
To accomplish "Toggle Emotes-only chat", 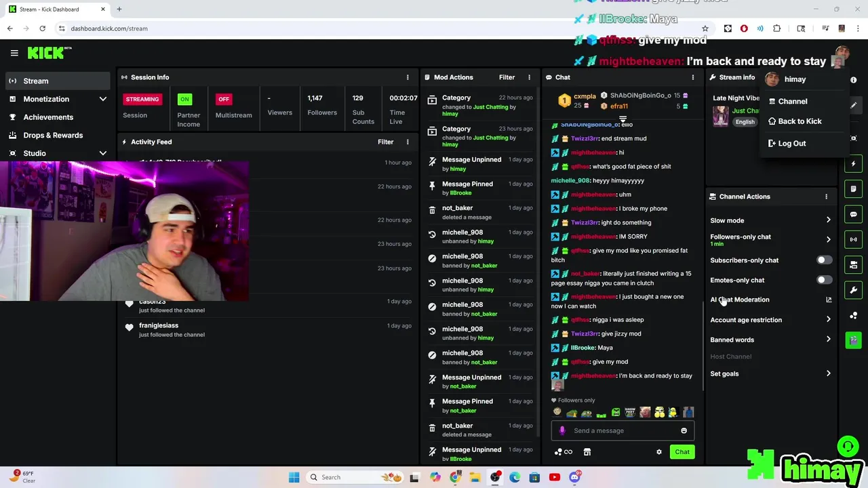I will coord(824,280).
